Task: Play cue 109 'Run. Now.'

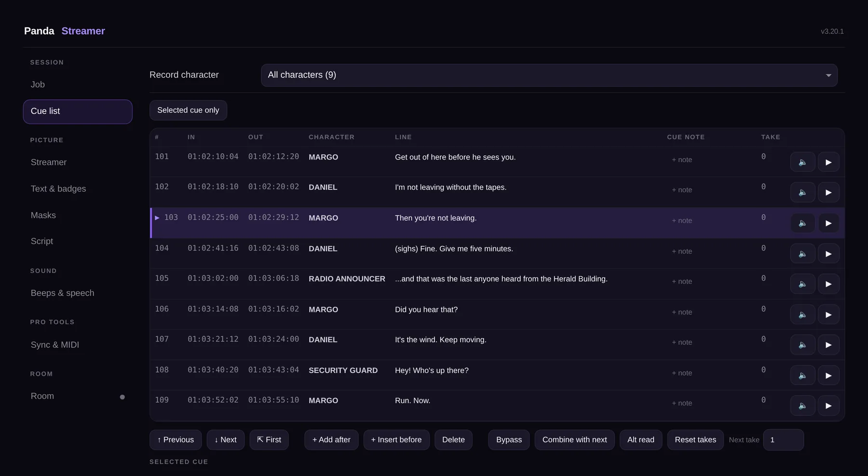Action: [x=828, y=406]
